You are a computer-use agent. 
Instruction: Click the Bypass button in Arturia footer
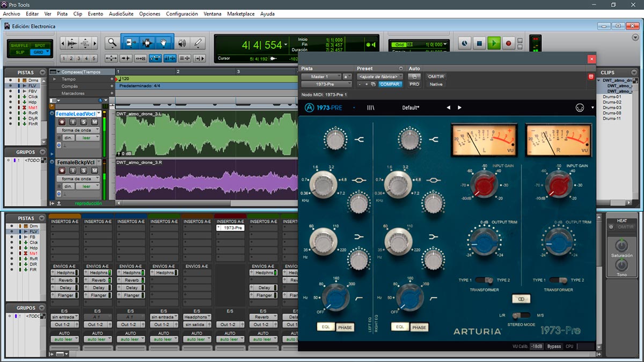tap(554, 346)
